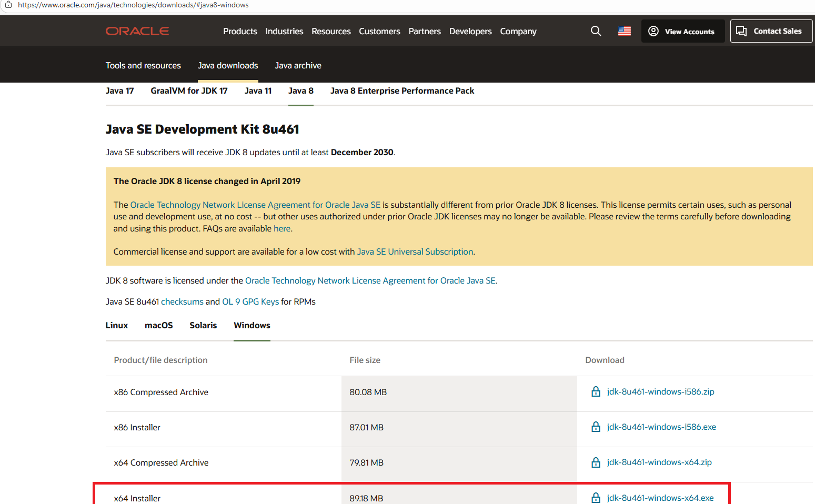Click lock icon beside jdk-8u461-windows-i586.exe

point(596,427)
